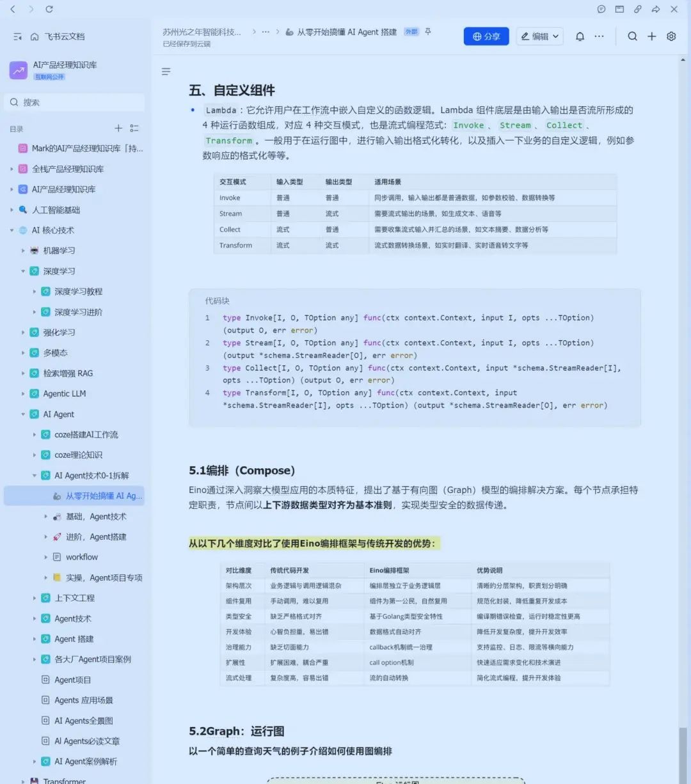
Task: Click the AI产品经理知识库 wiki avatar icon
Action: point(18,70)
